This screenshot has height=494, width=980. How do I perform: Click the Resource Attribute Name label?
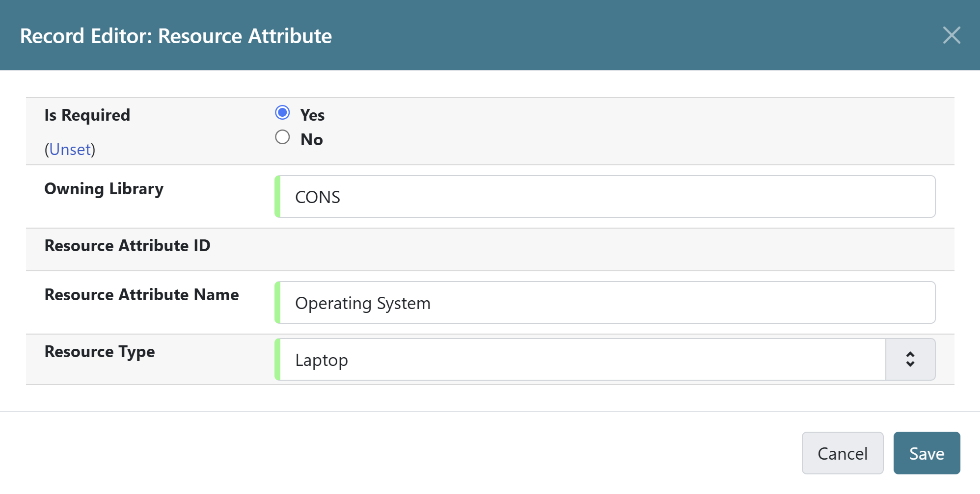(x=141, y=295)
